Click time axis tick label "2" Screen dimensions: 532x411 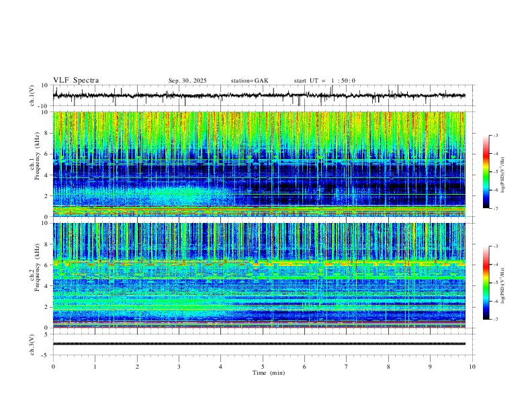137,367
